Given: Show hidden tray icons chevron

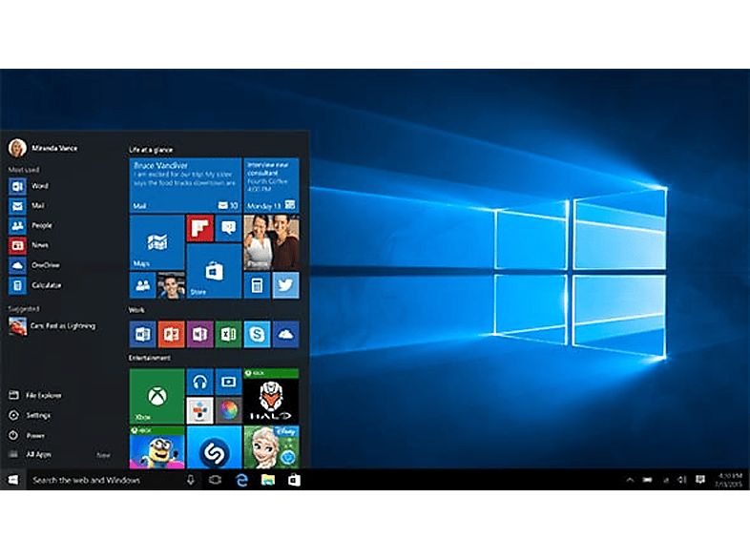Looking at the screenshot, I should pos(630,480).
